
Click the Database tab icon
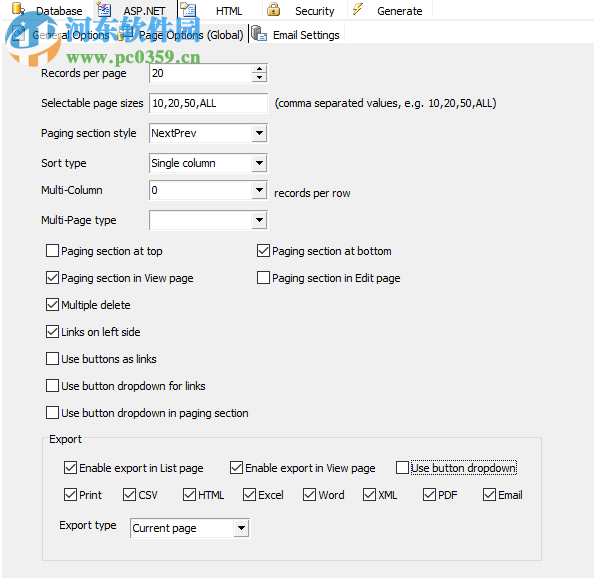(18, 8)
